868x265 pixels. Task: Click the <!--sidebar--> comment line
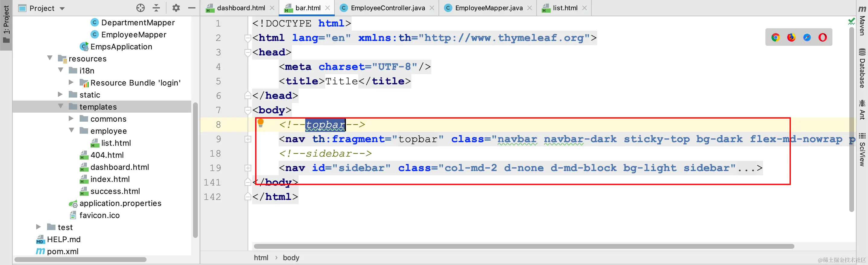tap(325, 153)
